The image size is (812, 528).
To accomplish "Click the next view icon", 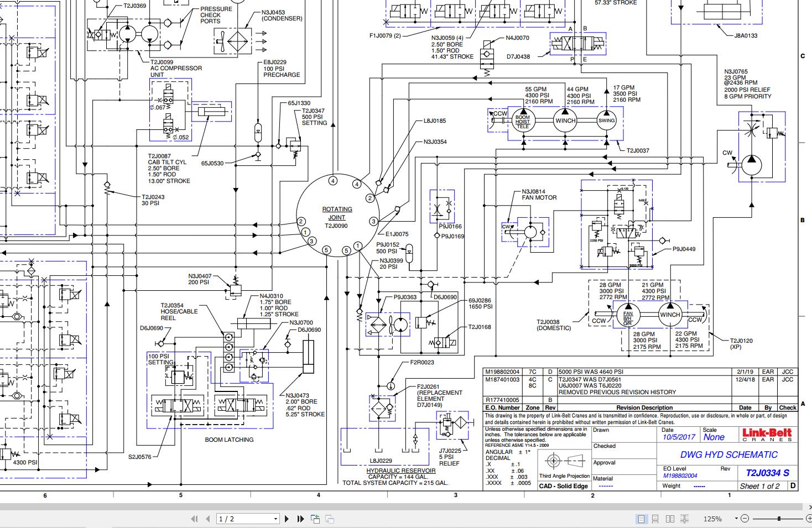I will (330, 519).
